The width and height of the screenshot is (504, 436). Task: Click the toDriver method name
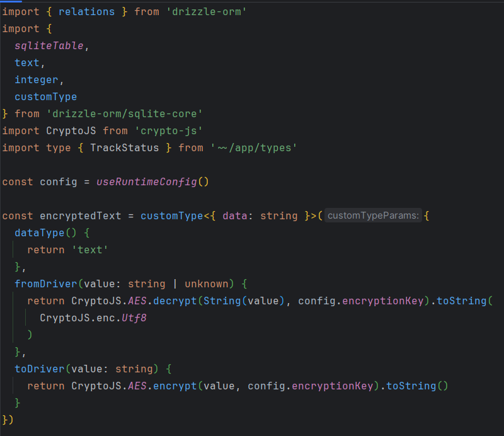40,369
